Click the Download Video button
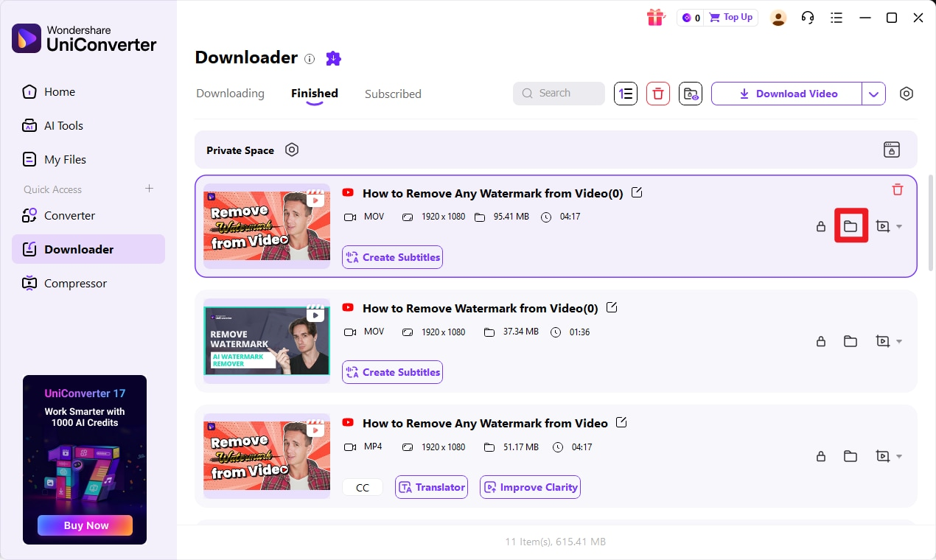 pyautogui.click(x=786, y=94)
